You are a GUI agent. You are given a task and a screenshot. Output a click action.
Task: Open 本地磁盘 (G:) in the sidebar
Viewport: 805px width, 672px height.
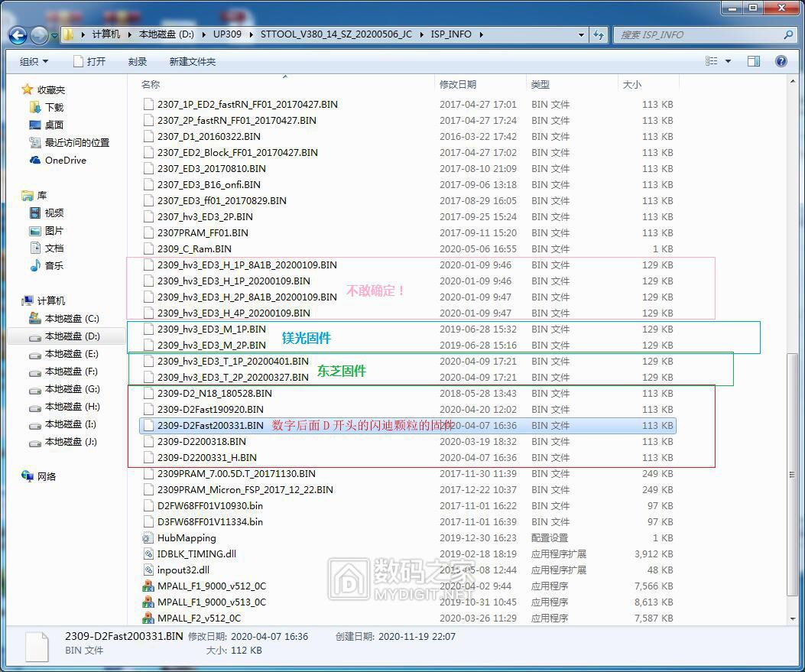(72, 389)
